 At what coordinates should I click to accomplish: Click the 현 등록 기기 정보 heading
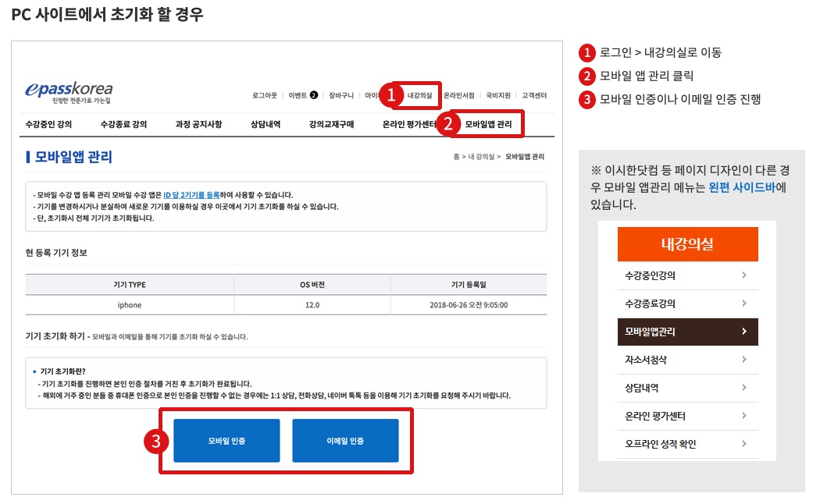coord(56,253)
